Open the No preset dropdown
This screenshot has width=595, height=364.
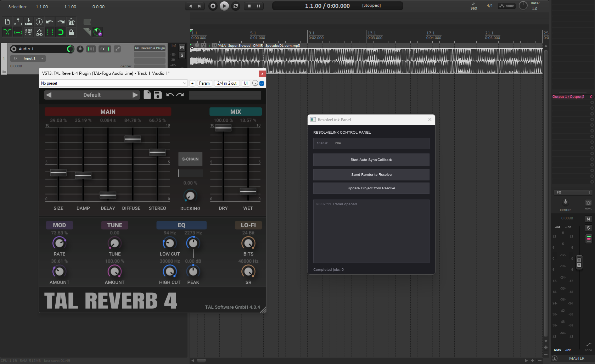(x=114, y=83)
